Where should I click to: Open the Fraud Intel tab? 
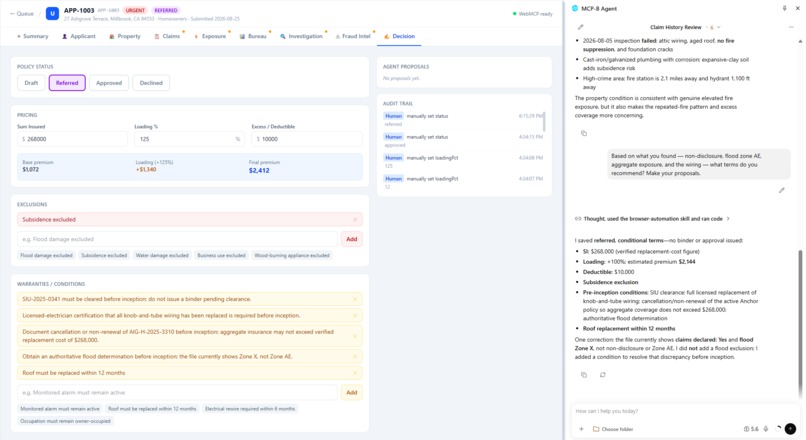tap(353, 36)
